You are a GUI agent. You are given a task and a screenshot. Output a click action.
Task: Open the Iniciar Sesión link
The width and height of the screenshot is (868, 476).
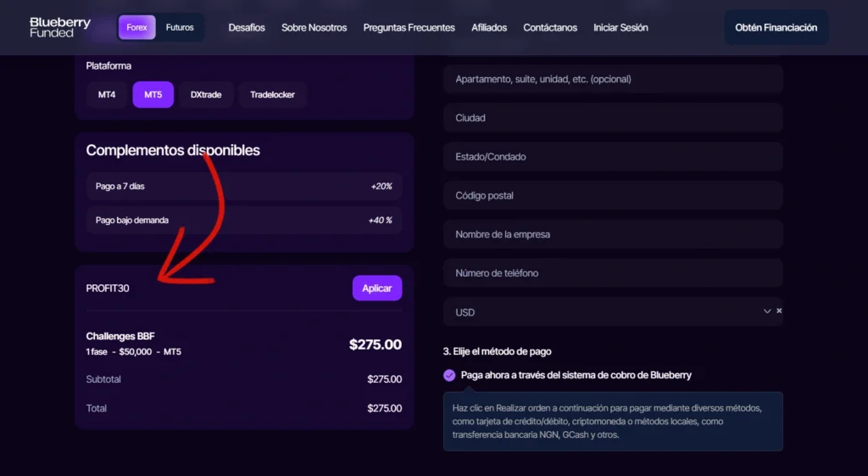(x=620, y=28)
